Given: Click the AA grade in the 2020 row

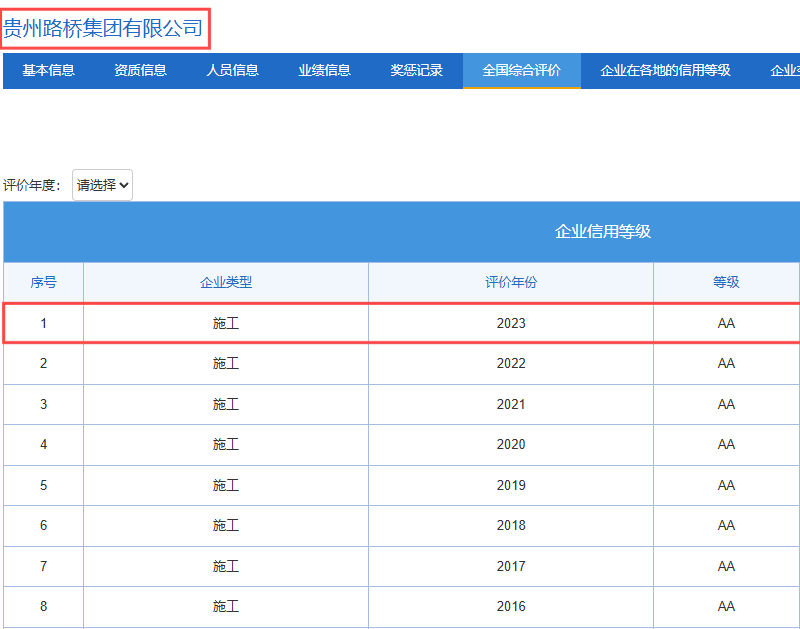Looking at the screenshot, I should (727, 445).
